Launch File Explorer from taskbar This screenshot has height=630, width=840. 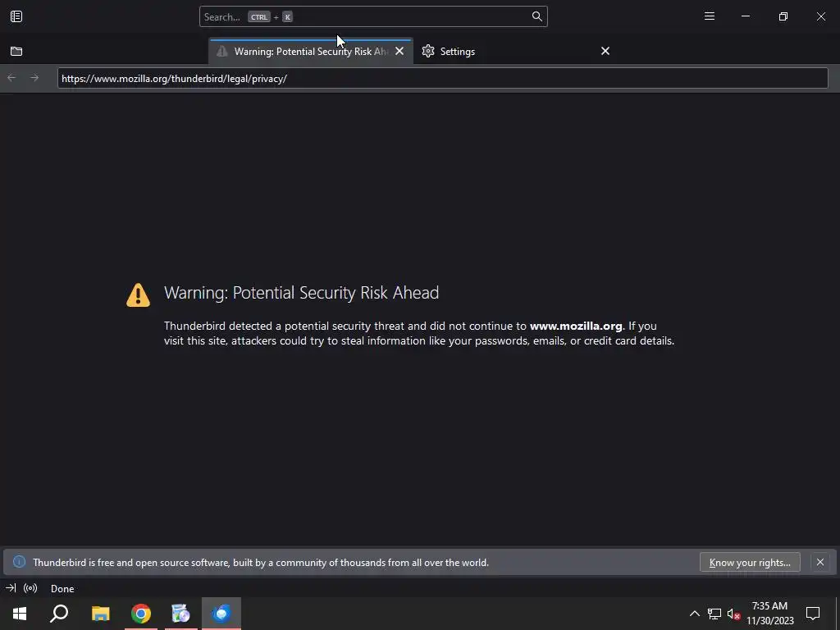click(101, 614)
